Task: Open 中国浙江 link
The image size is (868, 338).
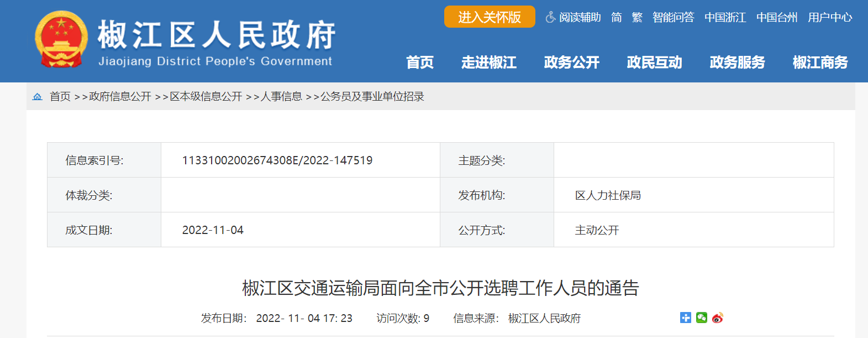Action: tap(725, 17)
